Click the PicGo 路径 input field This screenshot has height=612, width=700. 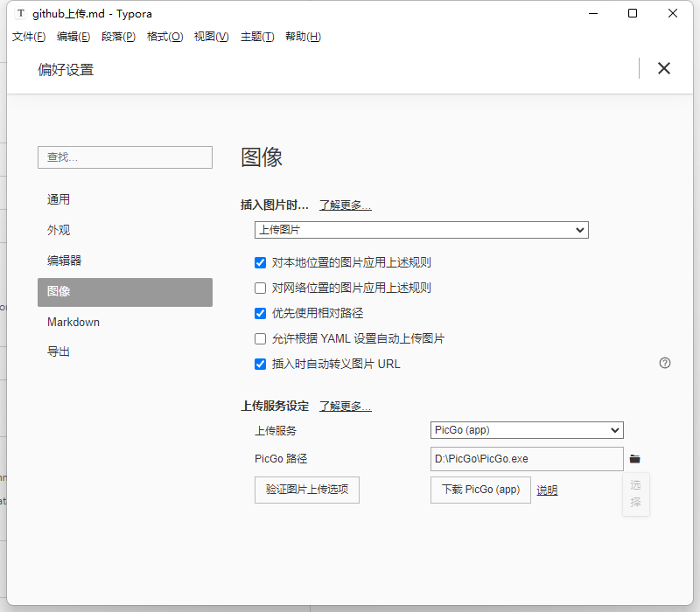(527, 459)
